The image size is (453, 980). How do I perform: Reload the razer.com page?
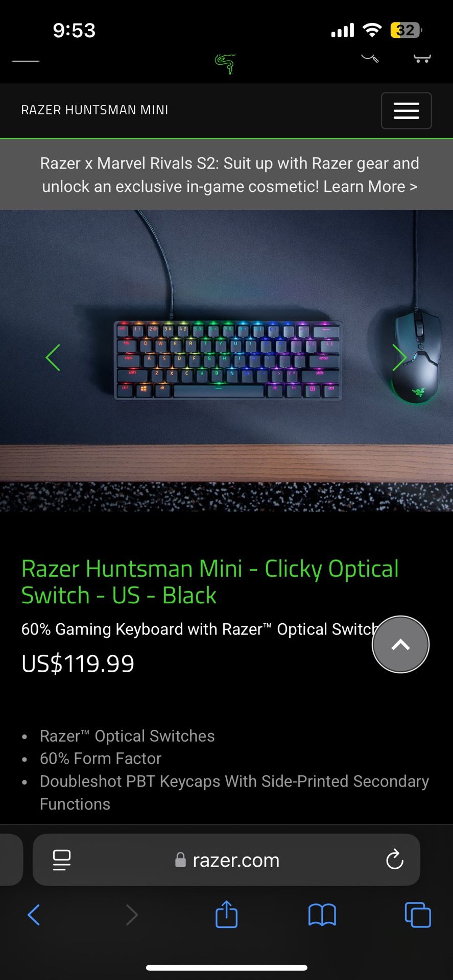point(394,860)
